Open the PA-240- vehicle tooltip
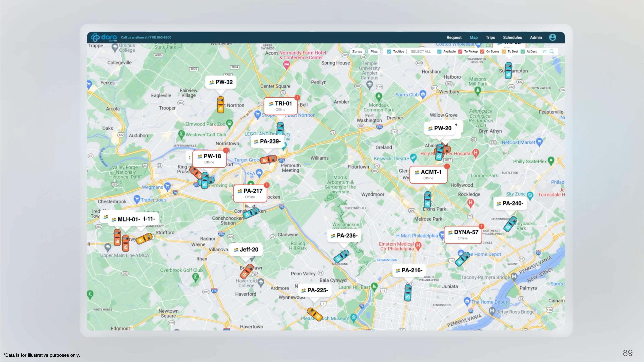The width and height of the screenshot is (644, 362). click(510, 203)
